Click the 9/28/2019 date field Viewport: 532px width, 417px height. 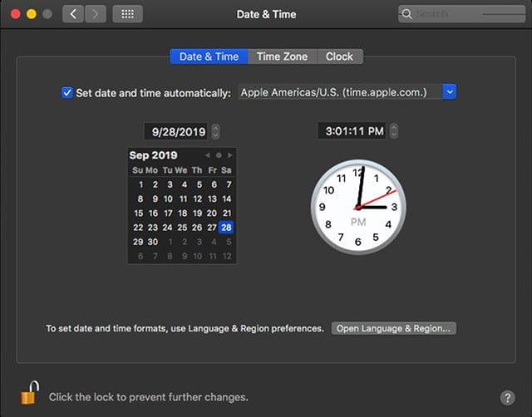(176, 131)
